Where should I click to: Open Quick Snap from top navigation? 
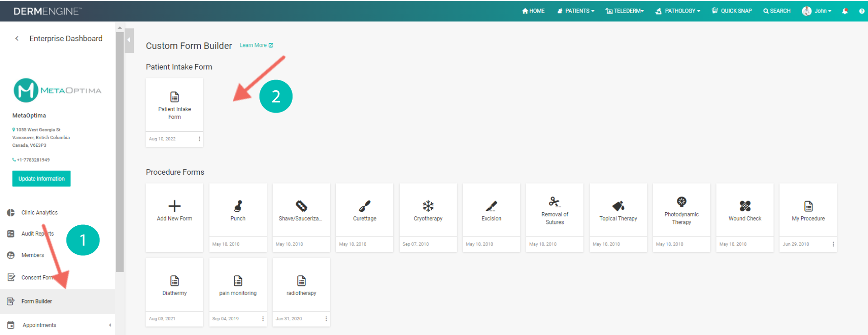click(732, 11)
